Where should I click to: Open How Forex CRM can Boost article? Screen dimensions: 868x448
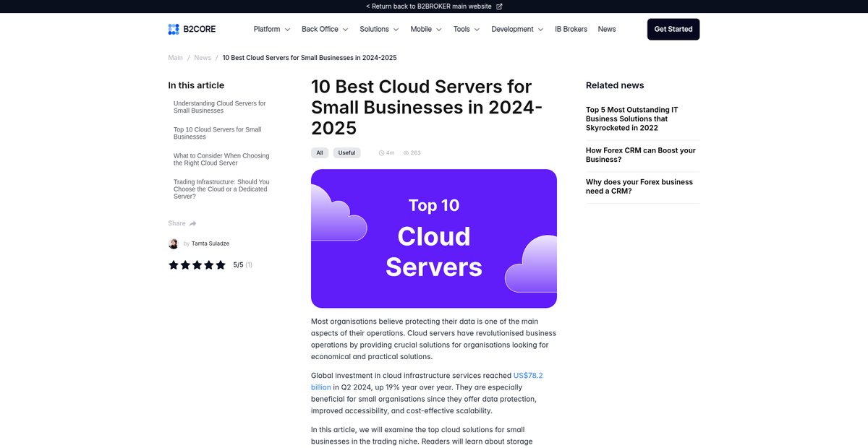point(641,155)
